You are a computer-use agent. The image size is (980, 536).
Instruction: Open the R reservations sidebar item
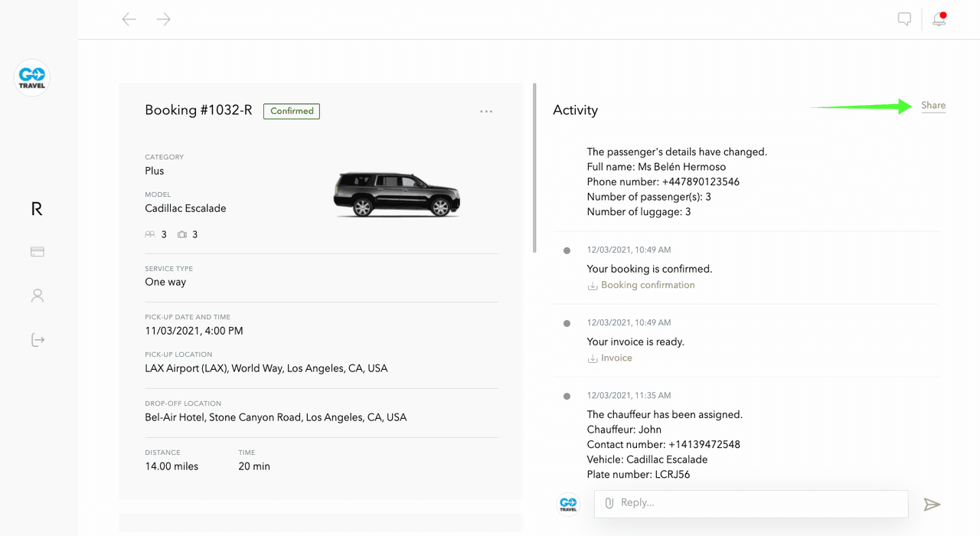(37, 209)
